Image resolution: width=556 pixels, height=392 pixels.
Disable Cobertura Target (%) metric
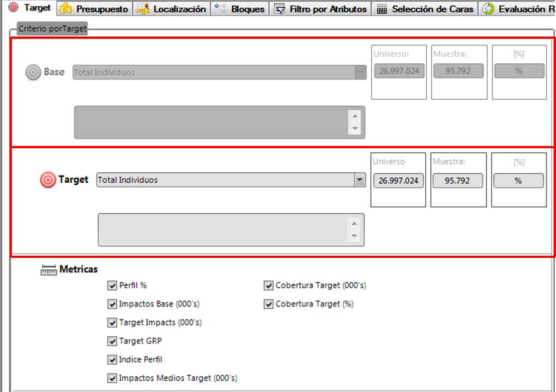(x=269, y=304)
